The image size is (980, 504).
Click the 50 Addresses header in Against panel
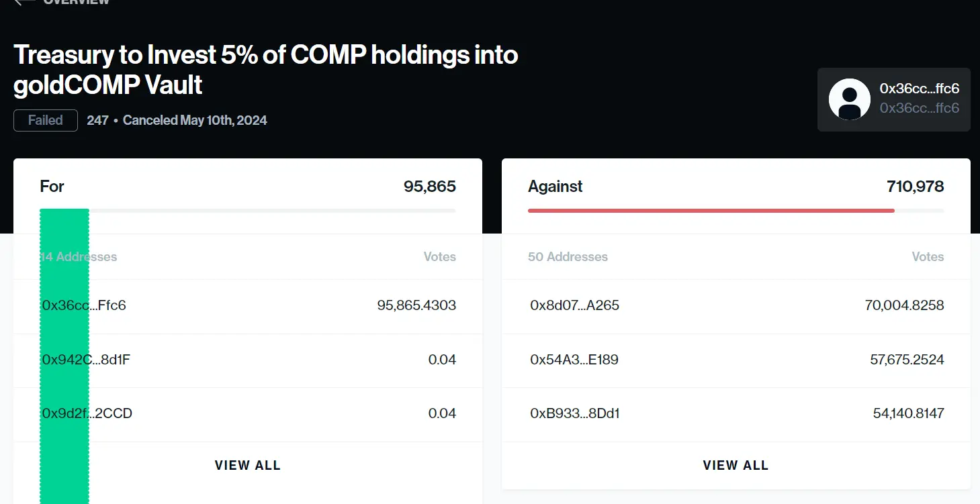coord(568,256)
